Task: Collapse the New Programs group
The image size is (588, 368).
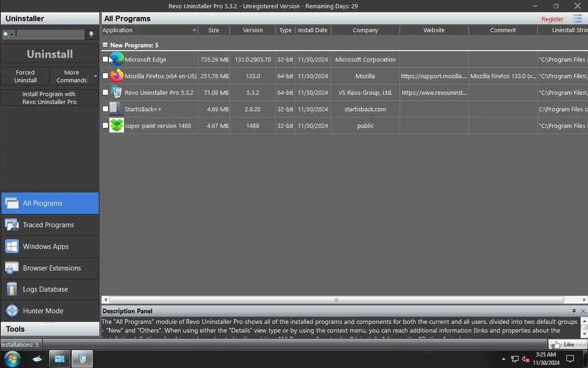Action: 105,45
